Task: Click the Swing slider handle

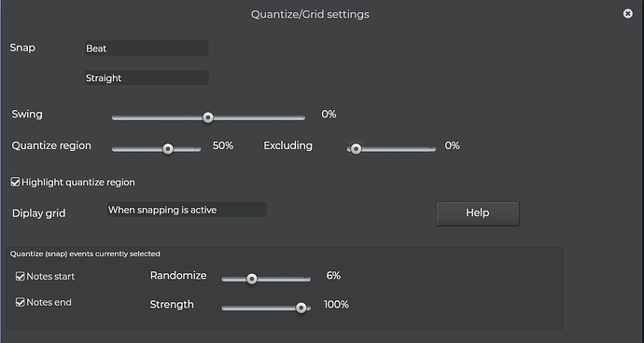Action: (208, 117)
